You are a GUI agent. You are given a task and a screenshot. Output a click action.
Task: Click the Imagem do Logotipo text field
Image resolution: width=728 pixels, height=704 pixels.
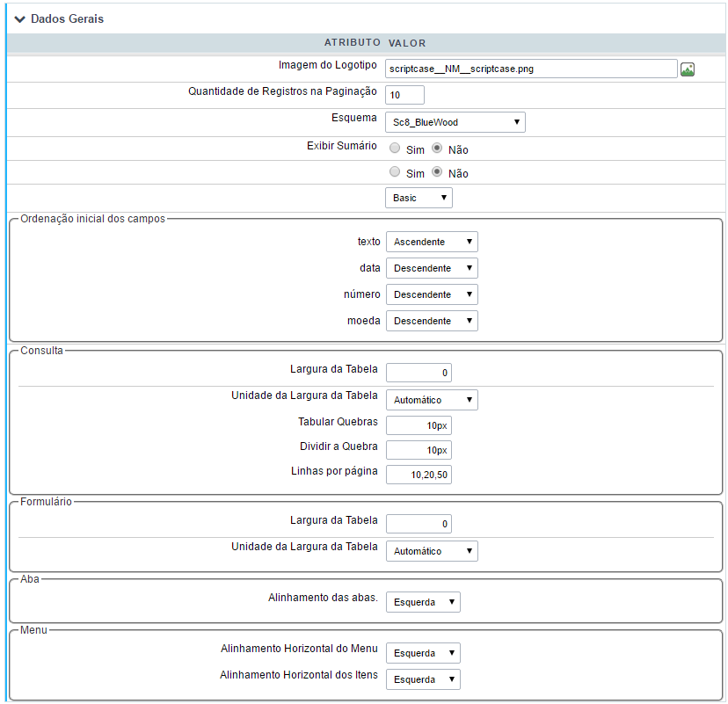pyautogui.click(x=531, y=69)
